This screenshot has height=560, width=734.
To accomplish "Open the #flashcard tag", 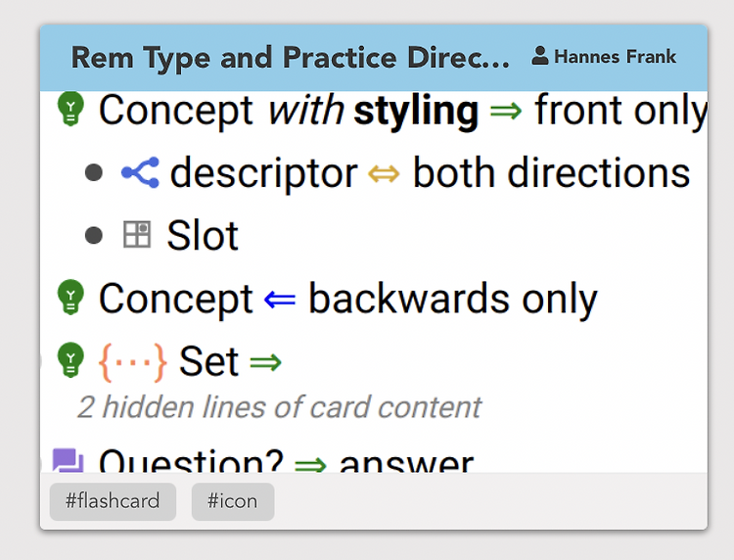I will pyautogui.click(x=113, y=501).
